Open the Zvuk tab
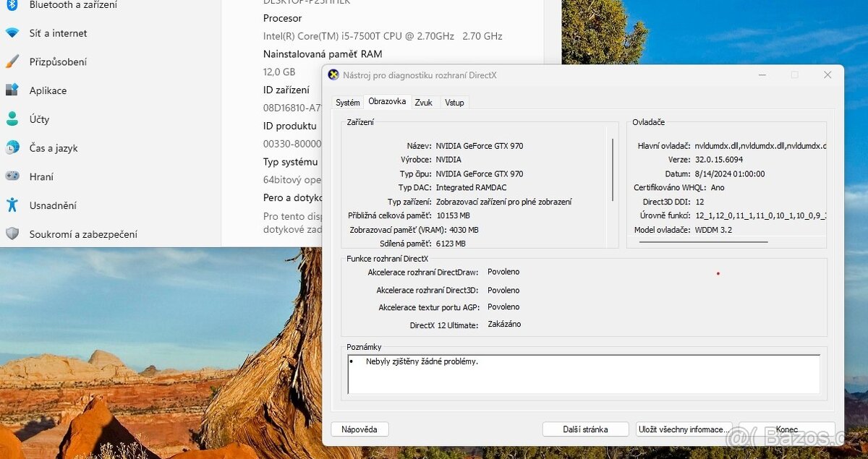This screenshot has height=459, width=868. (x=424, y=103)
